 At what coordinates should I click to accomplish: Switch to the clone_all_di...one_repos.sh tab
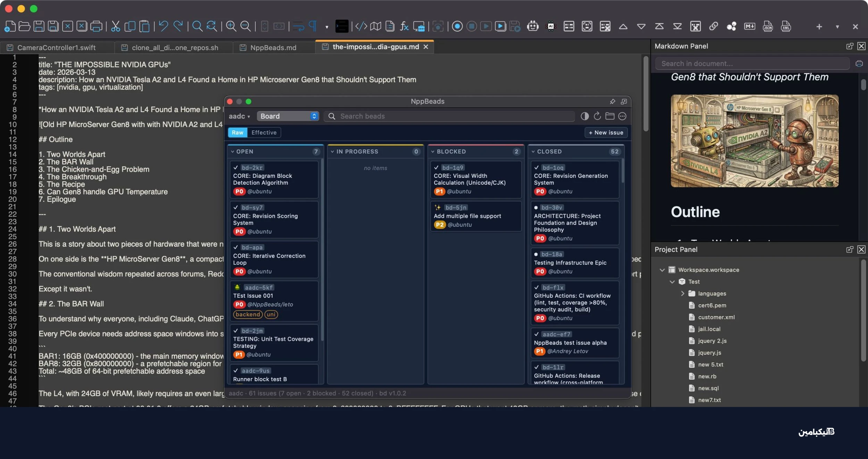[x=174, y=48]
